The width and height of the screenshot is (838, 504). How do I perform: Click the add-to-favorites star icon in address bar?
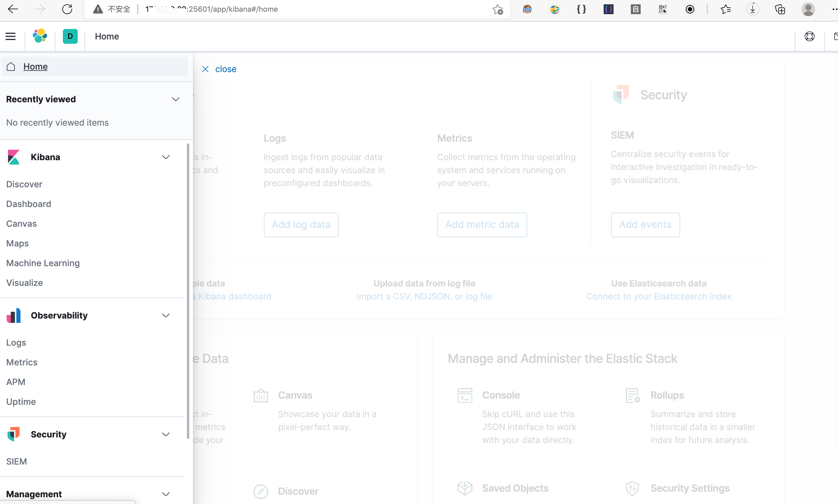tap(498, 9)
